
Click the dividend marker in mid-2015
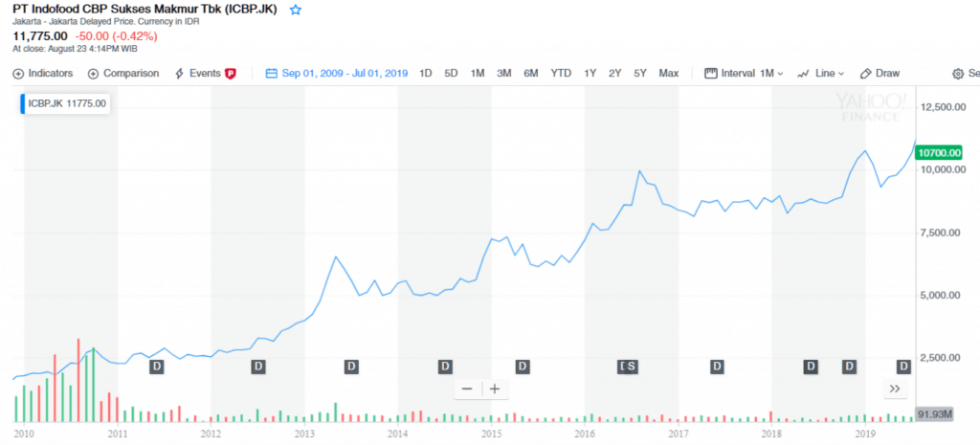point(523,367)
